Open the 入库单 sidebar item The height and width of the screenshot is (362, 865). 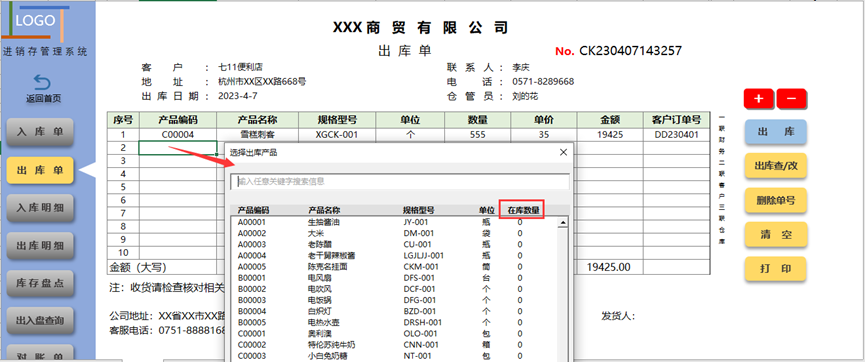pyautogui.click(x=40, y=132)
